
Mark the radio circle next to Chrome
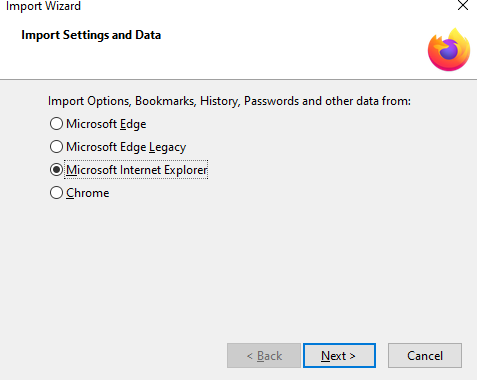tap(56, 193)
